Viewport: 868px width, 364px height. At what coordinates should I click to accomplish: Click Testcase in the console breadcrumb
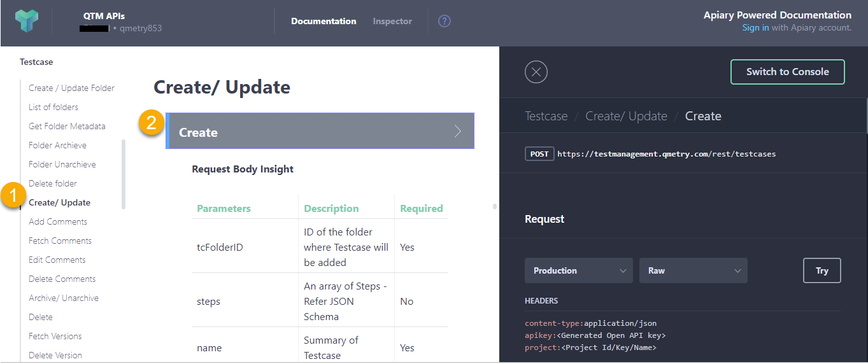tap(546, 116)
